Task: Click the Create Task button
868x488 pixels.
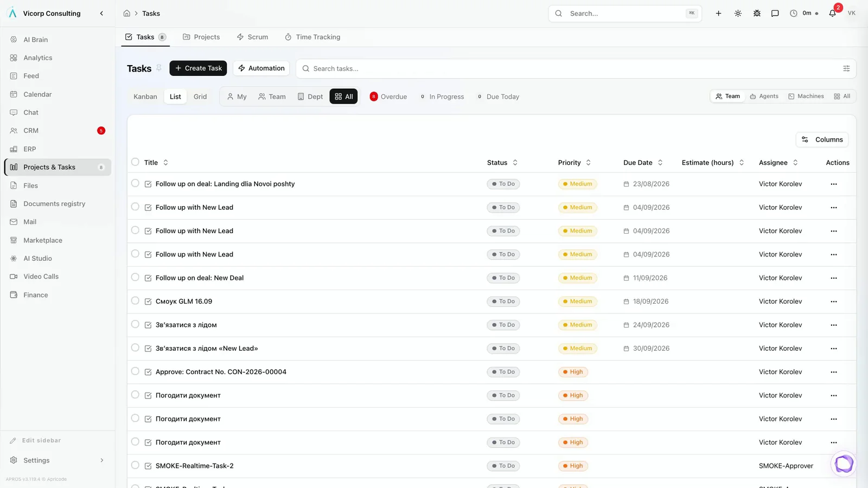Action: tap(198, 68)
